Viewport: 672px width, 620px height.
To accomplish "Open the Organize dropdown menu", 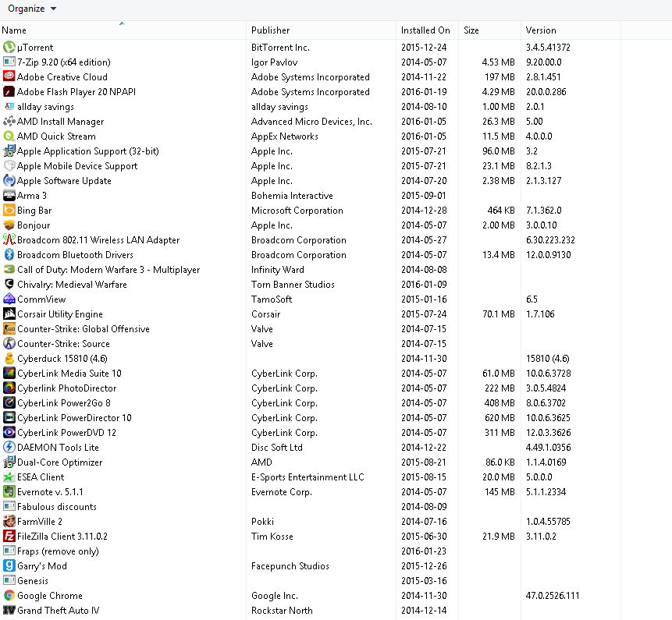I will tap(32, 9).
